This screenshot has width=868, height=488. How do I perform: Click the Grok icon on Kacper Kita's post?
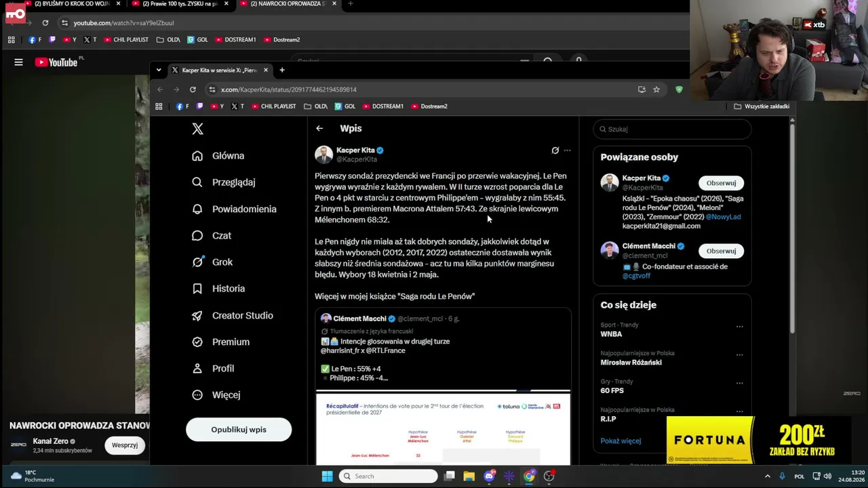555,150
